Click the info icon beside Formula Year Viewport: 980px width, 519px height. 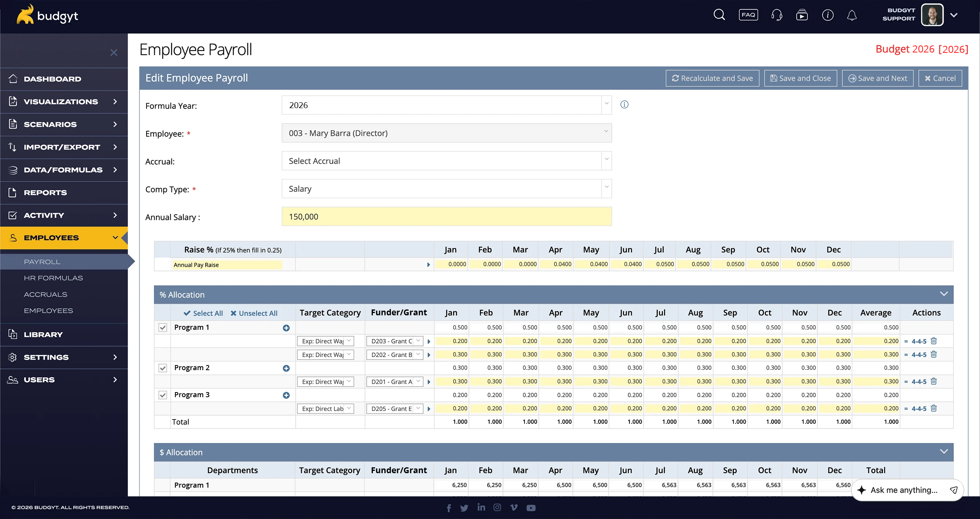coord(624,105)
